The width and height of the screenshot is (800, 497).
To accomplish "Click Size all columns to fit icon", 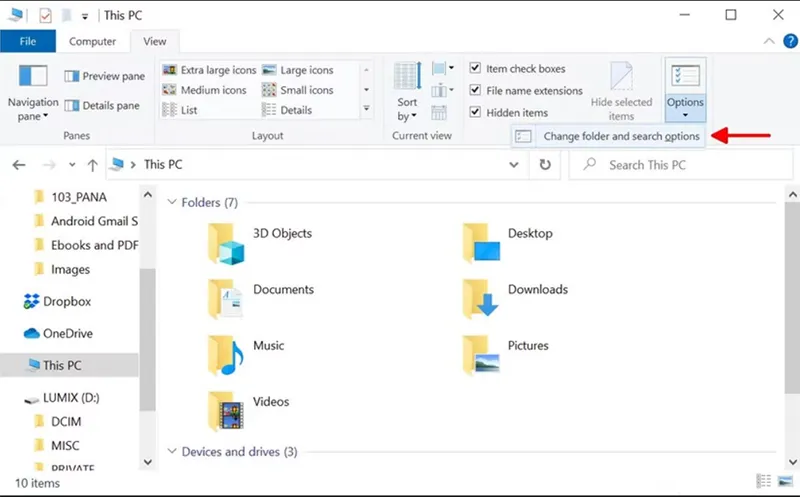I will coord(439,112).
